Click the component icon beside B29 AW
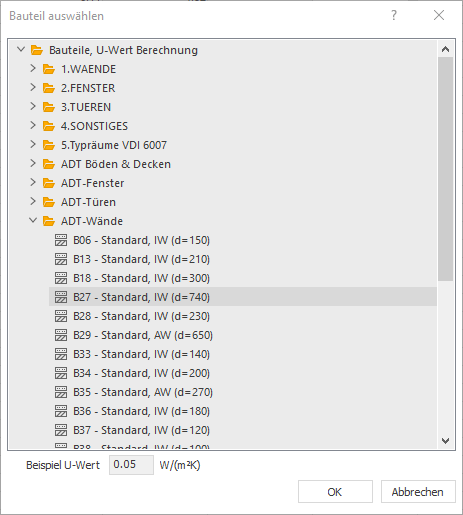Image resolution: width=463 pixels, height=515 pixels. tap(61, 335)
